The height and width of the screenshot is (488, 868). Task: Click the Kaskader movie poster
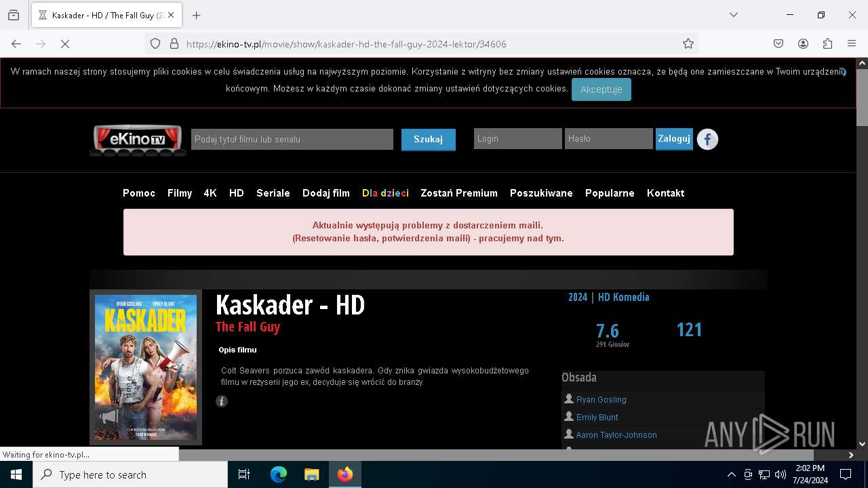tap(146, 367)
